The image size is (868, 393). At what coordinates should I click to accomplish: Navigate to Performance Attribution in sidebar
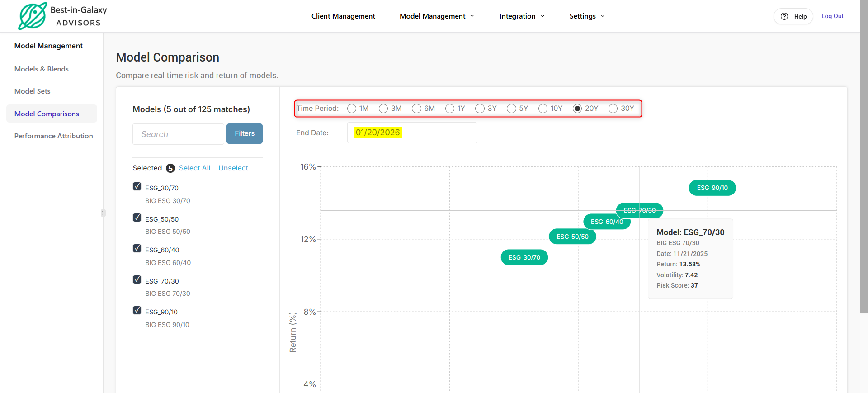click(x=53, y=136)
